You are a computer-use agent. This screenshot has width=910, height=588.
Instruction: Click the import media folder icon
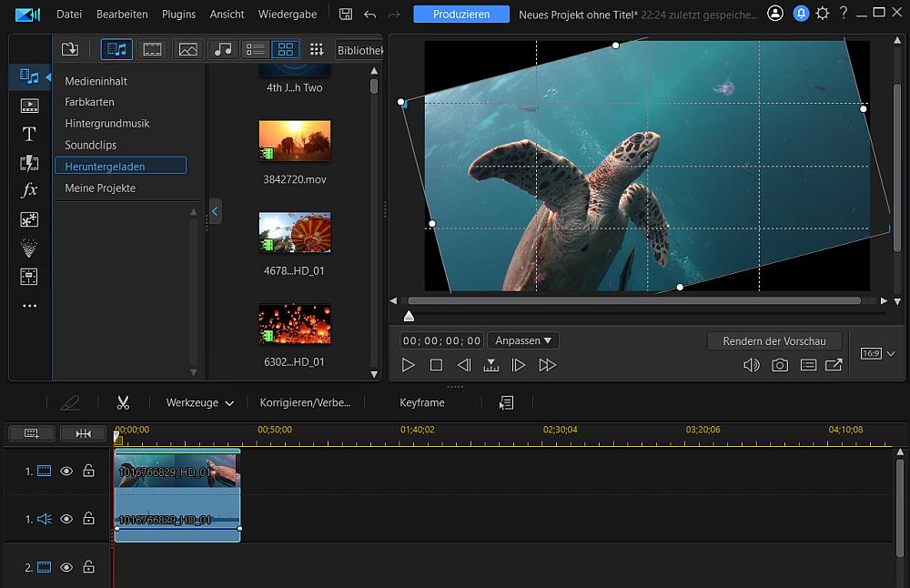tap(70, 49)
